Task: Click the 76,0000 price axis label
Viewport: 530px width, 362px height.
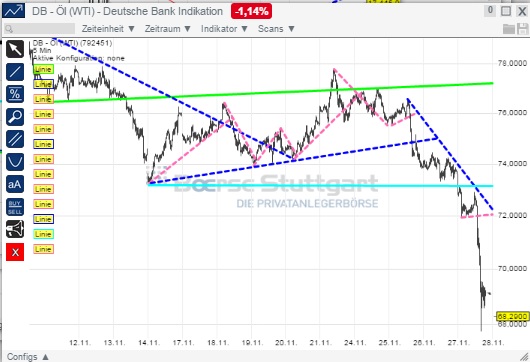Action: [512, 113]
